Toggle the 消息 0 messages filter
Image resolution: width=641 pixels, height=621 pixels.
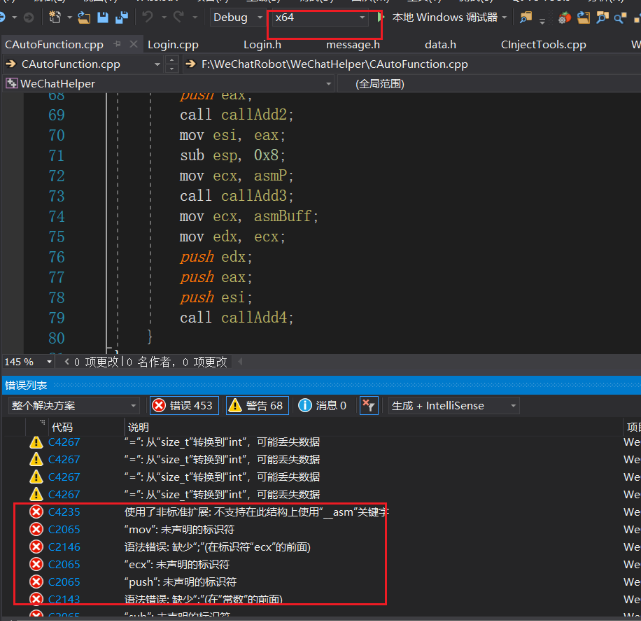click(322, 405)
